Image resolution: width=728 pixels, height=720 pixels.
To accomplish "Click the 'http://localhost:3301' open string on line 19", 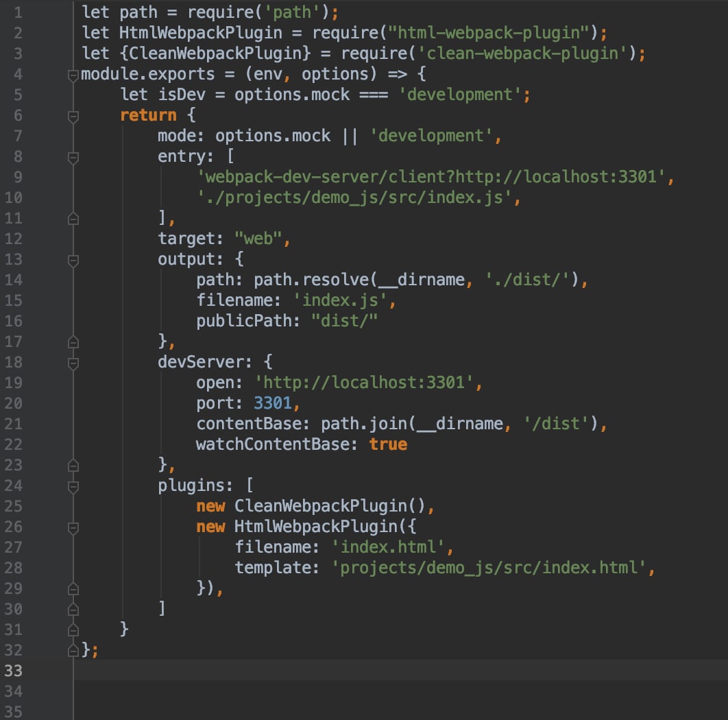I will tap(363, 383).
